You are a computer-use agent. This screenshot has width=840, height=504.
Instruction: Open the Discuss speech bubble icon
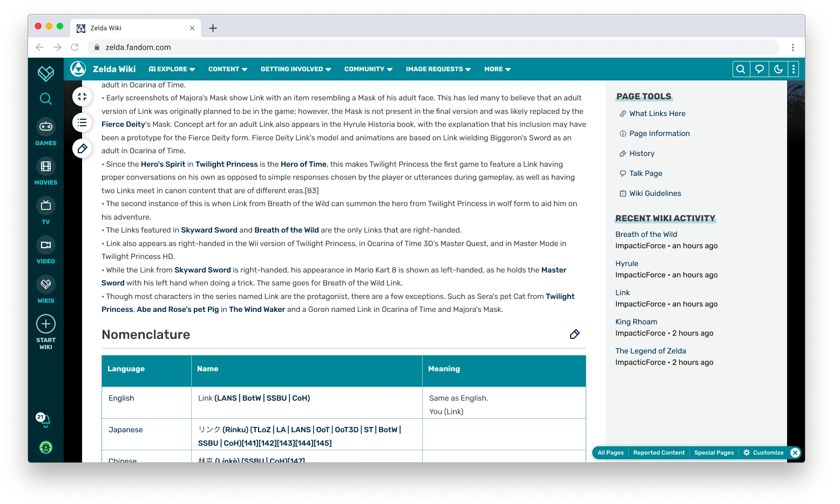point(760,69)
